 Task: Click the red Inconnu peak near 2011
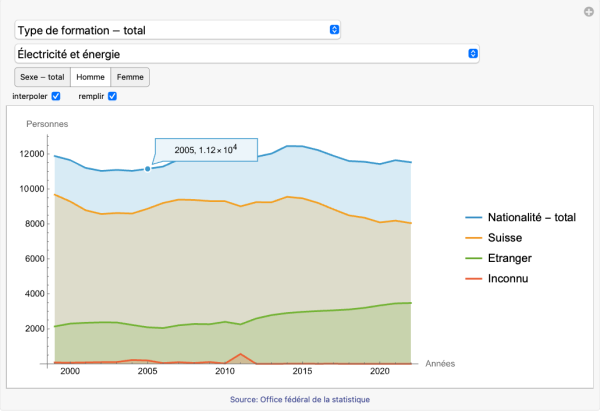(241, 354)
